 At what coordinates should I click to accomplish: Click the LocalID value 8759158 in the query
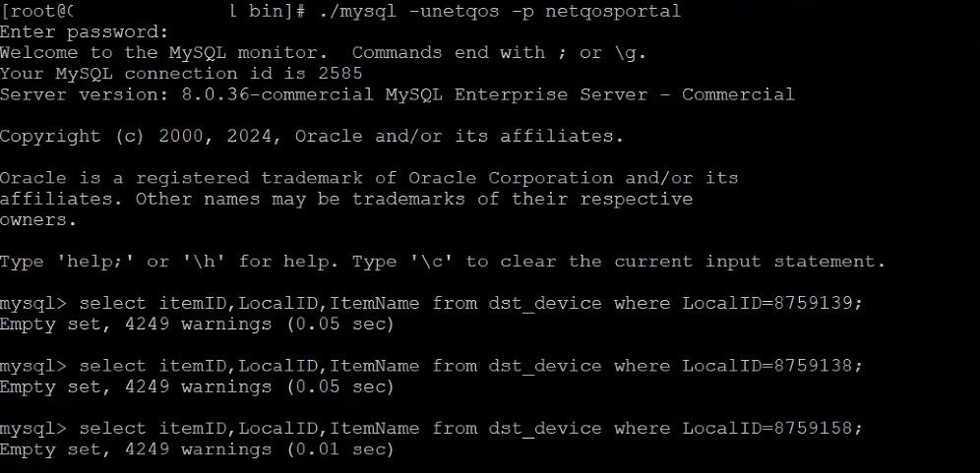(822, 429)
